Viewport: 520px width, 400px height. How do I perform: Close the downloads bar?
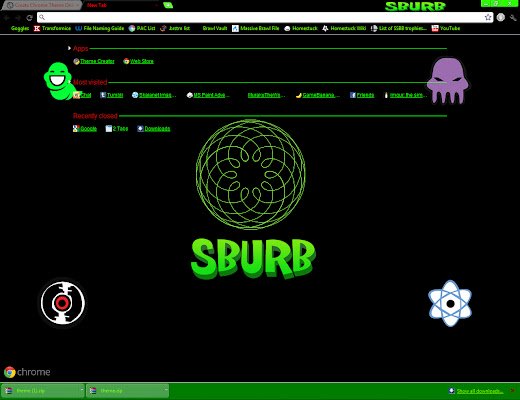[x=512, y=390]
